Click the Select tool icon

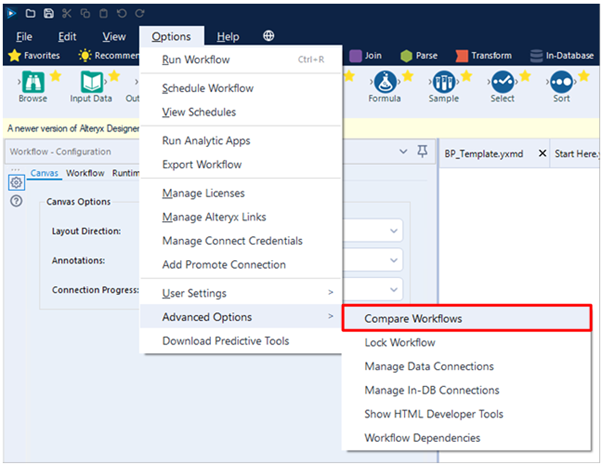point(502,81)
